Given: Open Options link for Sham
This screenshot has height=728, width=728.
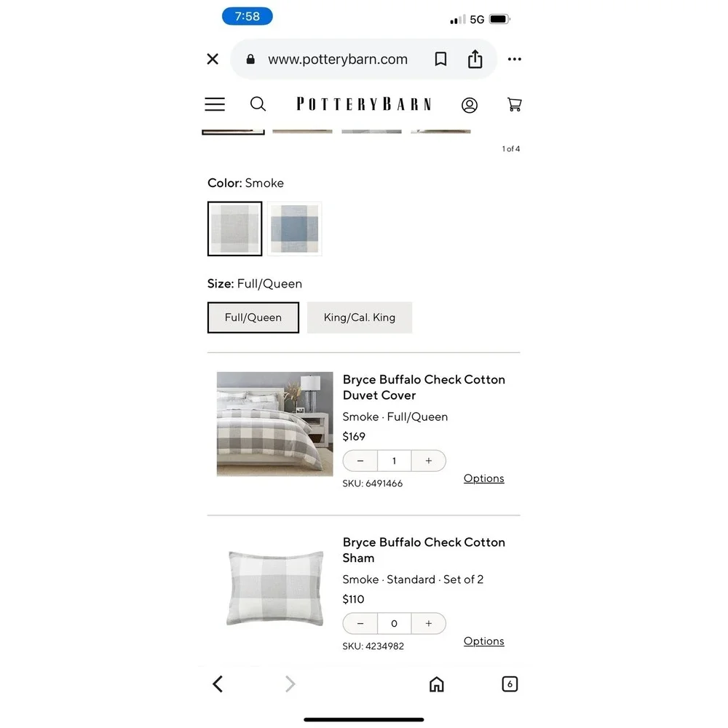Looking at the screenshot, I should tap(484, 641).
